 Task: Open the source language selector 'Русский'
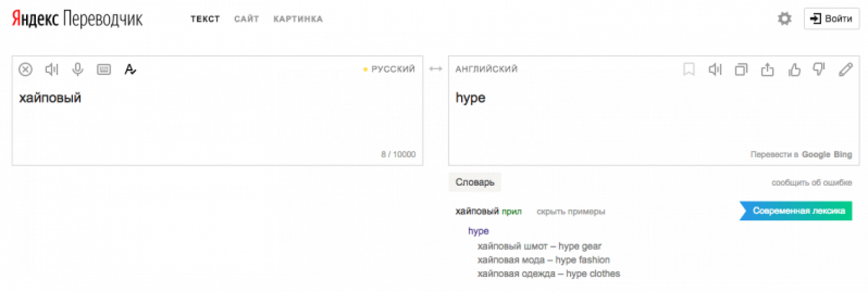click(392, 69)
